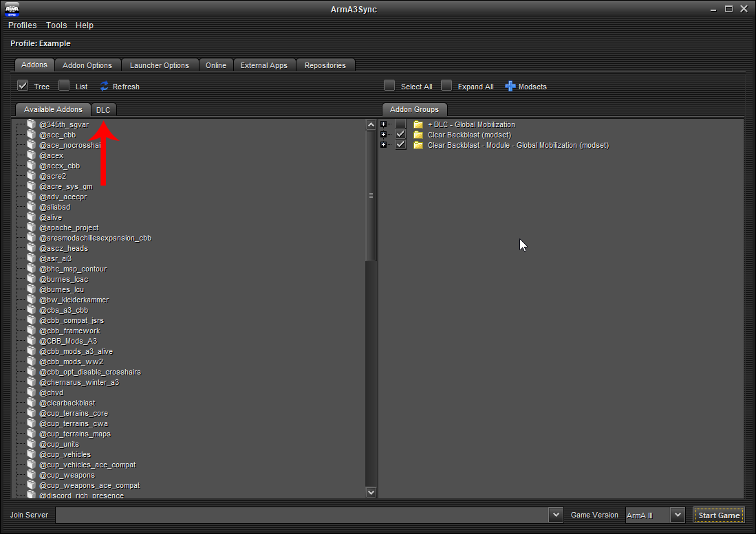Expand the Clear Backblast (modset) group
The width and height of the screenshot is (756, 534).
pos(384,135)
